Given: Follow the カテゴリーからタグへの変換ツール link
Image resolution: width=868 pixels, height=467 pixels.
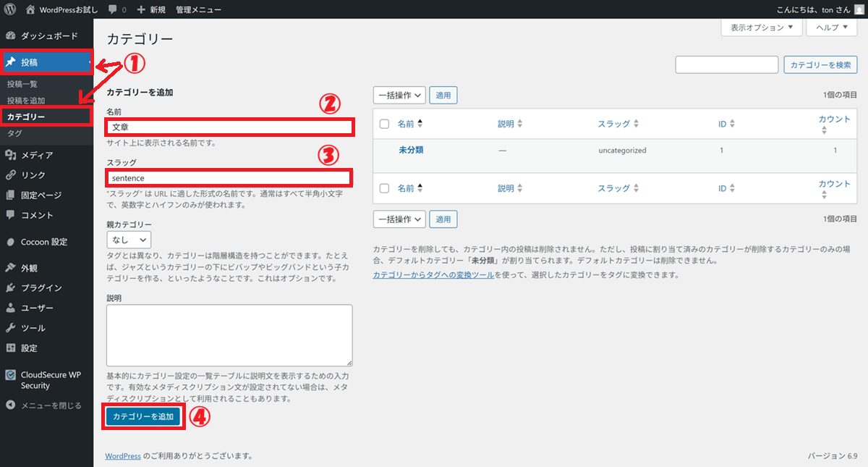Looking at the screenshot, I should click(x=433, y=275).
